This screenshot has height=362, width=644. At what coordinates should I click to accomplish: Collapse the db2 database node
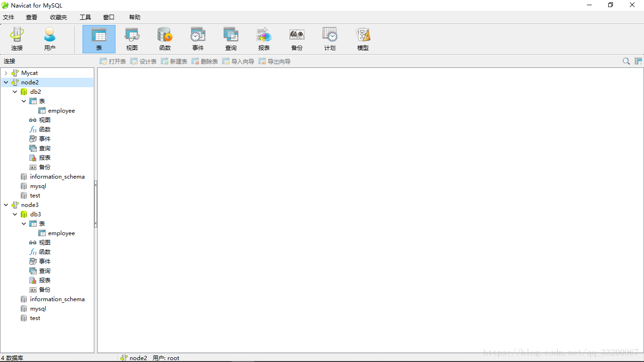pos(15,92)
